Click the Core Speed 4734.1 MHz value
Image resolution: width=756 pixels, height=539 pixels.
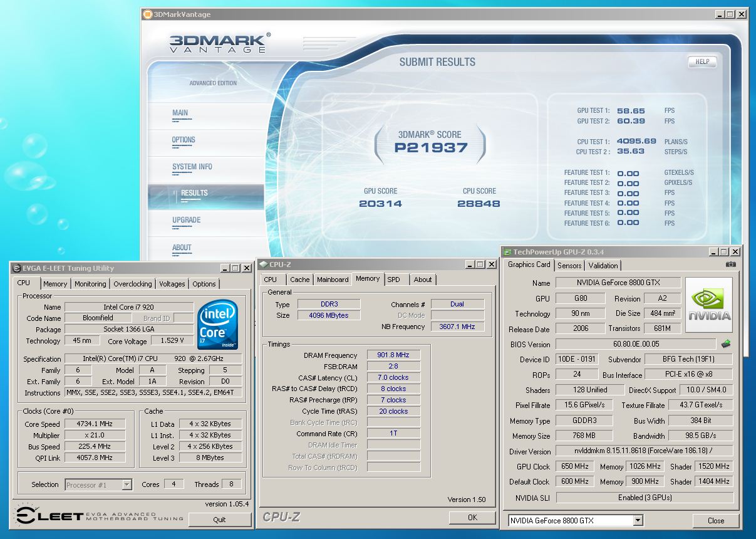tap(95, 424)
